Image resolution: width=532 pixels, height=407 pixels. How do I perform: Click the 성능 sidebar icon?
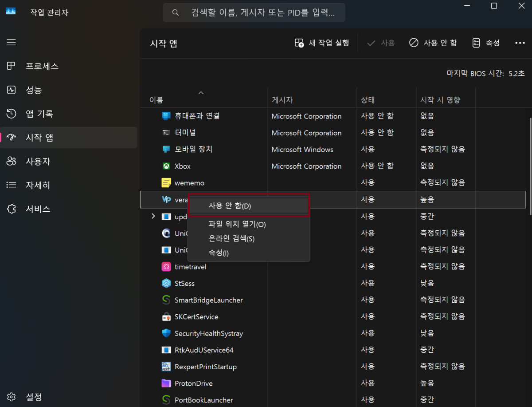tap(12, 90)
